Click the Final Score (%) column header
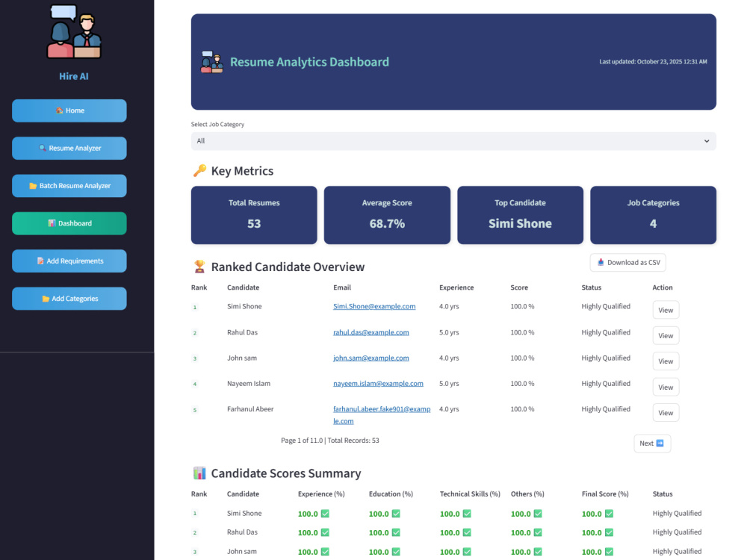747x560 pixels. [605, 494]
